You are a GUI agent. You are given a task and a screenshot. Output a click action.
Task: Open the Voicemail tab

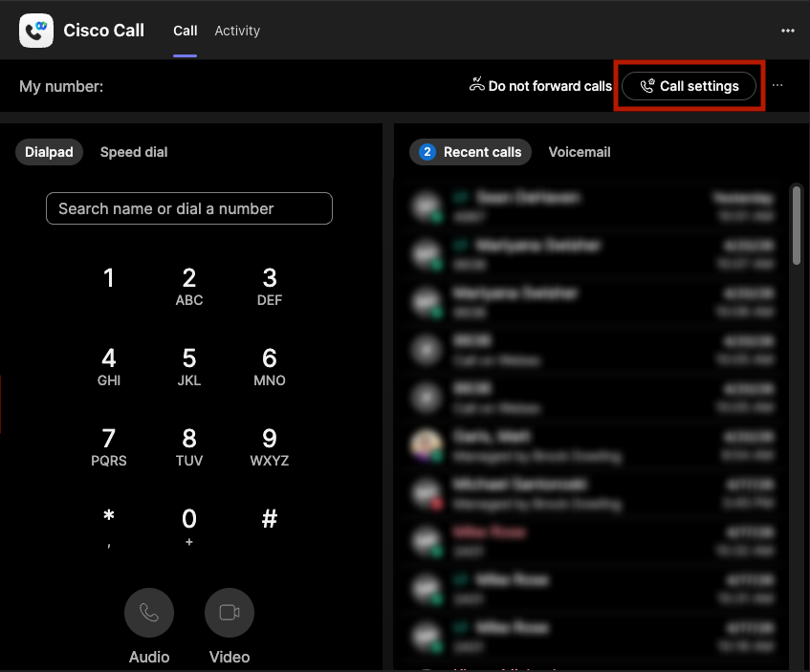click(580, 152)
